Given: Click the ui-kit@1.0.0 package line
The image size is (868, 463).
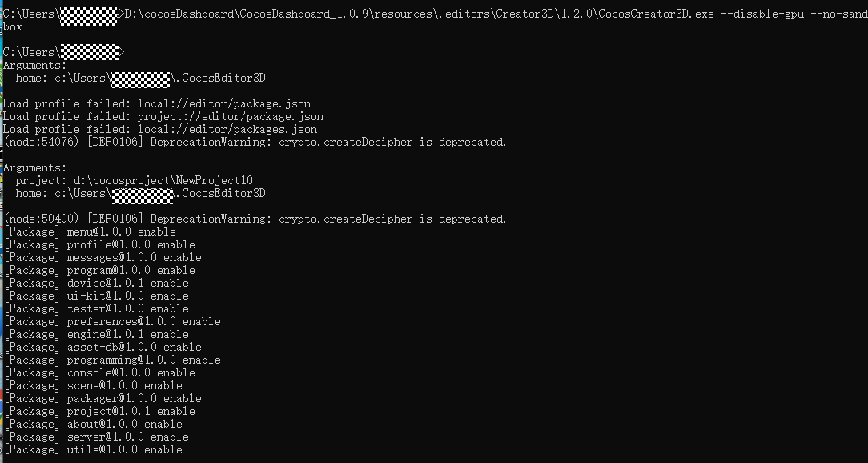Looking at the screenshot, I should [96, 296].
